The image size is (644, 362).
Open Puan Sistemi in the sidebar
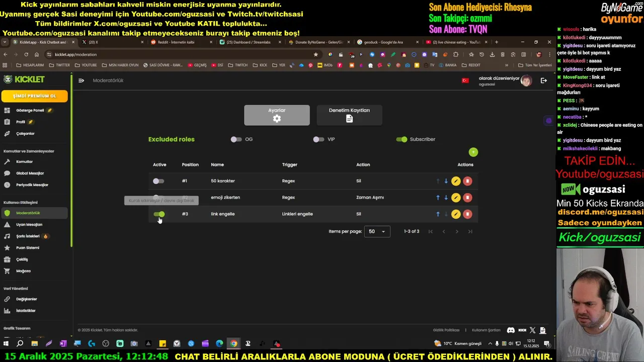coord(35,248)
